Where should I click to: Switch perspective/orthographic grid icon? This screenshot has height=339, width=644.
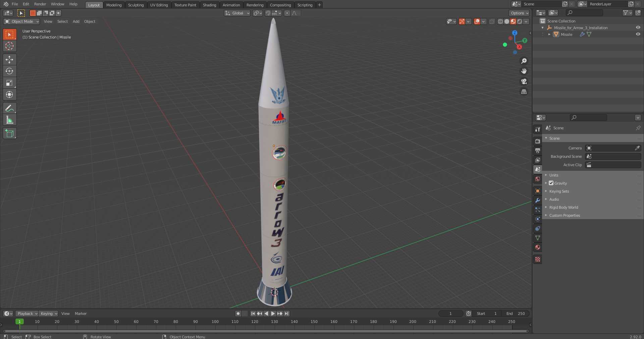(x=524, y=91)
